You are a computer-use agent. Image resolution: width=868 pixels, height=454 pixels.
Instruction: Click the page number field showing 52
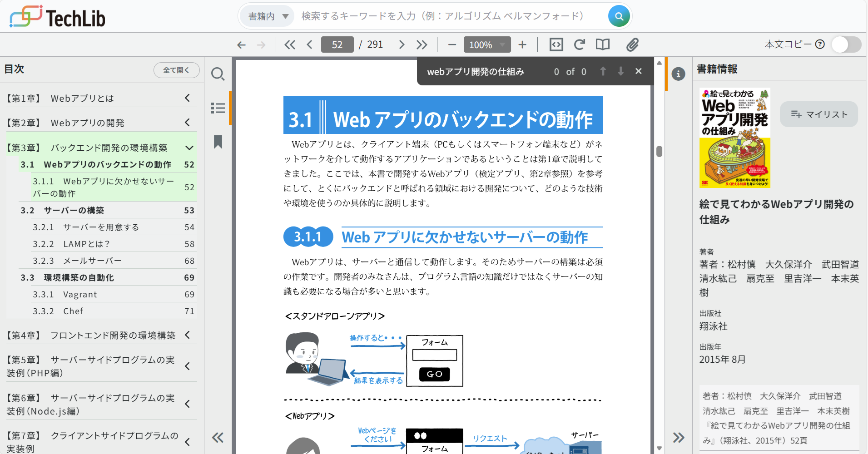(x=337, y=44)
